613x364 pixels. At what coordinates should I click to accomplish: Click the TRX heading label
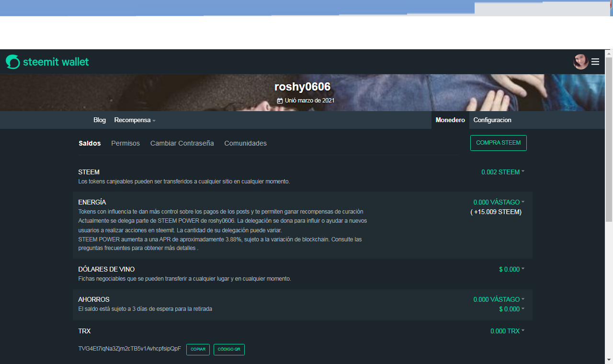pyautogui.click(x=84, y=331)
